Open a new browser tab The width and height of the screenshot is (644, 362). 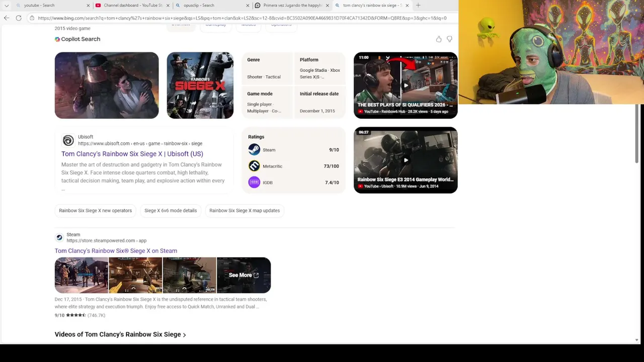[x=418, y=6]
